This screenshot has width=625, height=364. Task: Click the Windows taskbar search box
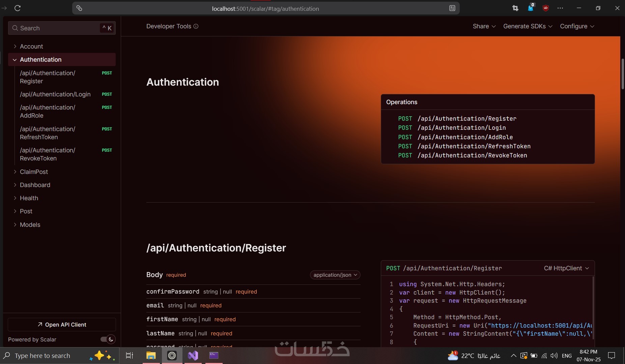click(60, 356)
